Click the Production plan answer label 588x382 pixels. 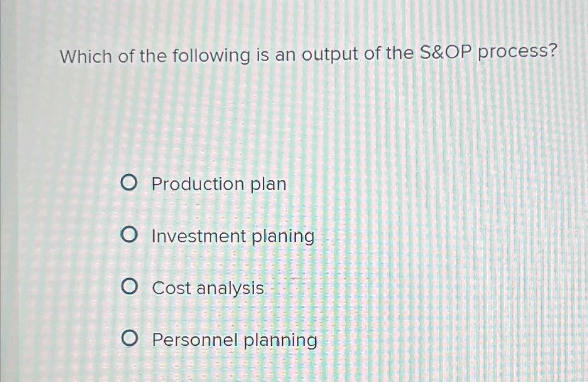click(x=219, y=184)
